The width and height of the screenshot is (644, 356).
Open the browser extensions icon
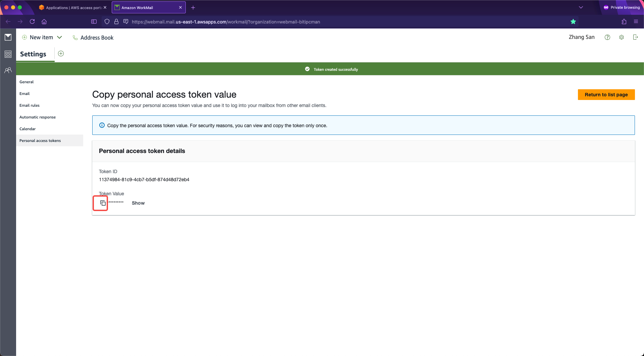(624, 21)
